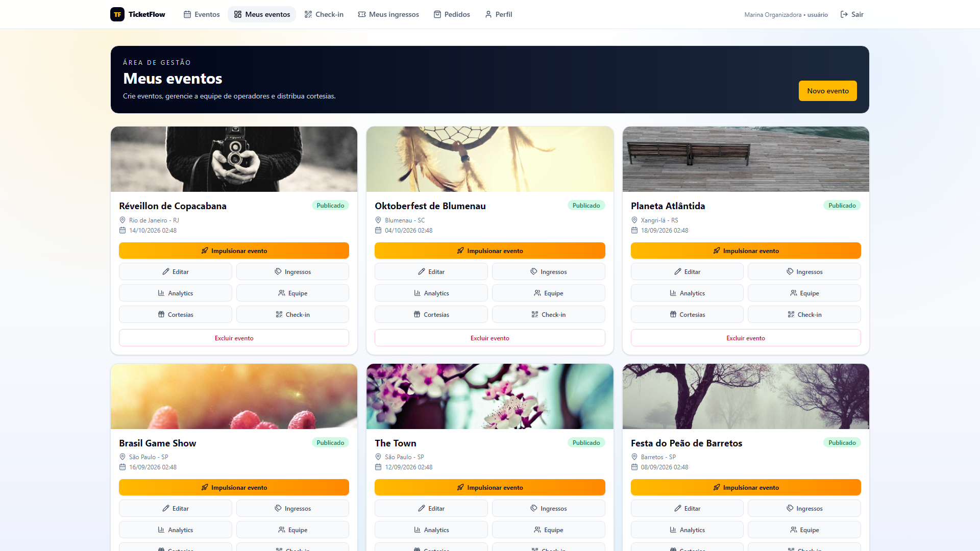Screen dimensions: 980x551
Task: Open Analytics for Festa do Peão de Barretos
Action: 687,530
